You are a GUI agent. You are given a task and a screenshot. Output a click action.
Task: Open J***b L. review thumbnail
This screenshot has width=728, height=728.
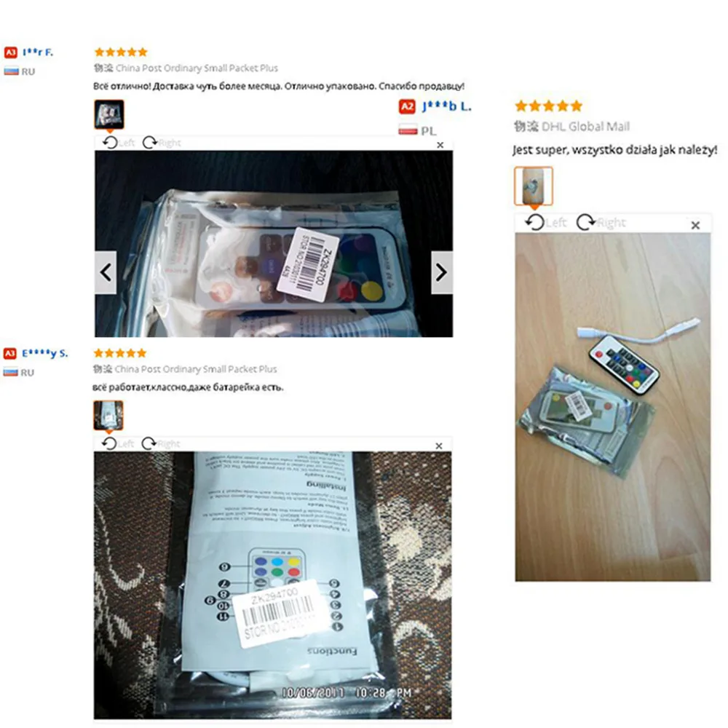tap(534, 186)
